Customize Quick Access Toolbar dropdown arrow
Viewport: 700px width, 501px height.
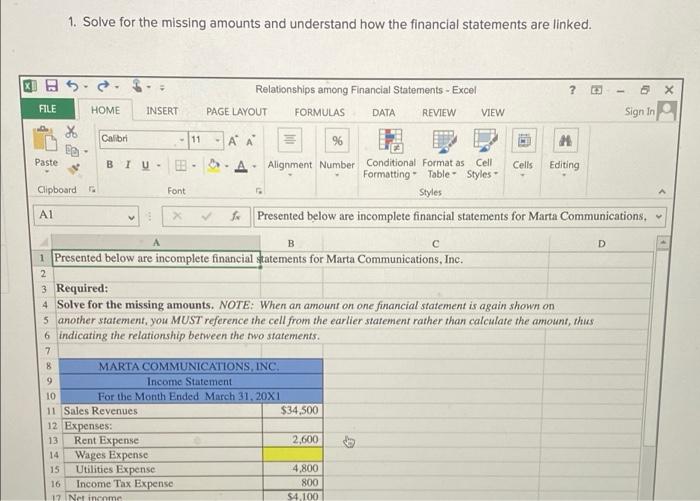pos(162,88)
